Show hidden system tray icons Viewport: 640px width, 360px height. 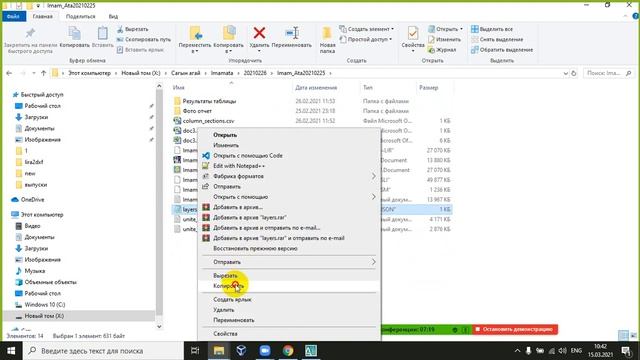tap(517, 351)
